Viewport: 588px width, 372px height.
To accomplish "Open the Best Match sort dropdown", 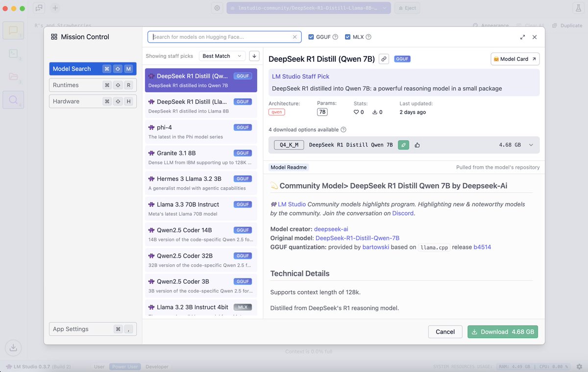I will tap(222, 56).
